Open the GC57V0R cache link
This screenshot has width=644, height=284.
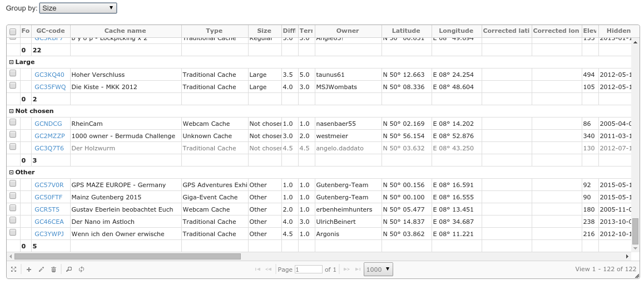(x=49, y=185)
